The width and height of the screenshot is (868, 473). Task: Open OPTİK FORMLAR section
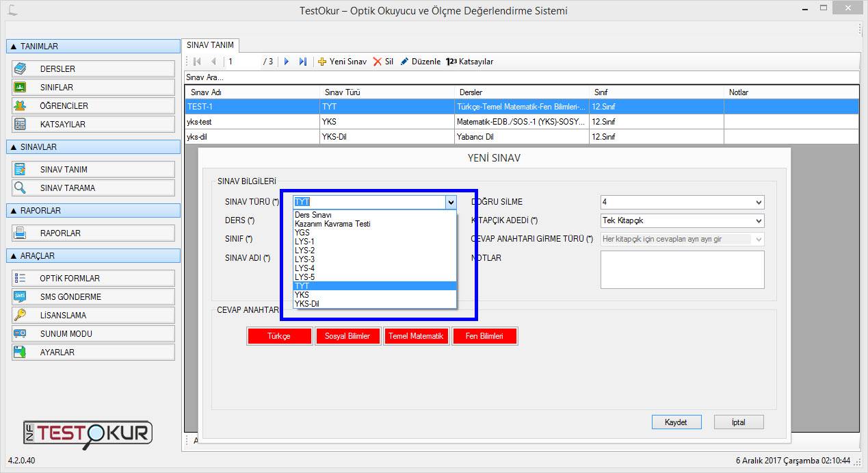pos(93,278)
